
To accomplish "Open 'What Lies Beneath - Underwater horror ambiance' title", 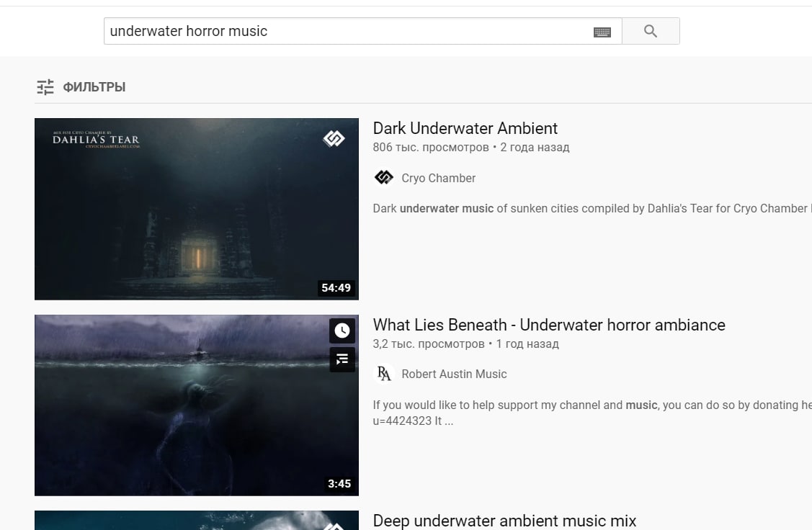I will click(x=549, y=325).
